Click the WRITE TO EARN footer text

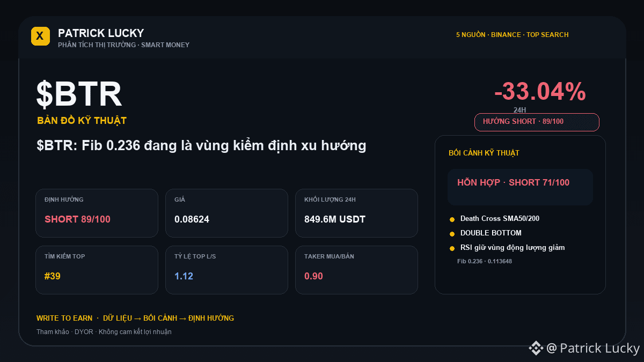coord(64,318)
